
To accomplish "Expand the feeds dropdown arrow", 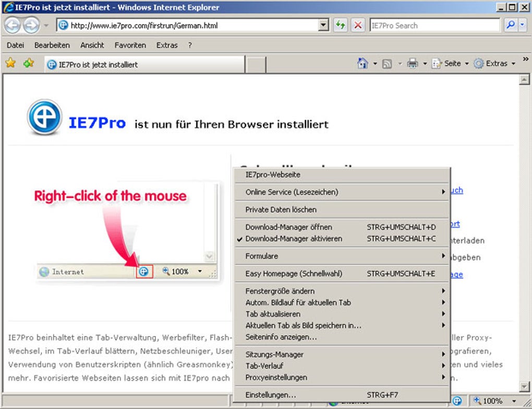I will (x=400, y=64).
